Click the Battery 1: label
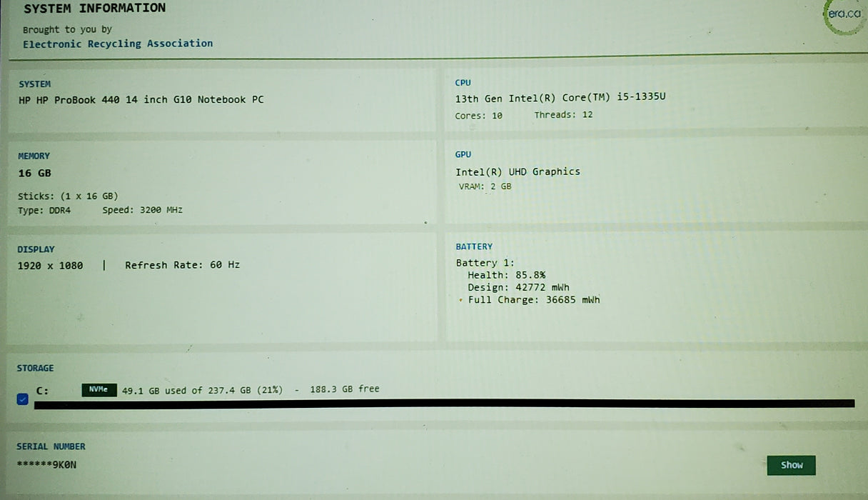The height and width of the screenshot is (500, 868). coord(485,263)
